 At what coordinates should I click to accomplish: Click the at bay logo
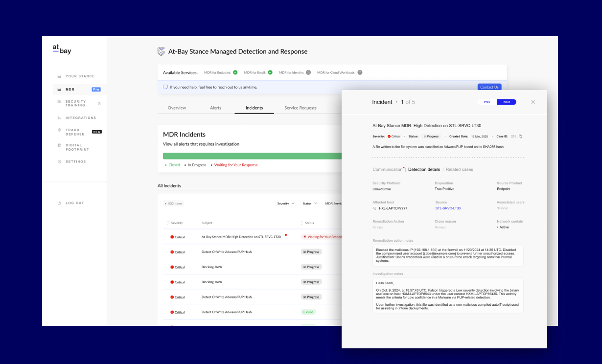[x=62, y=49]
